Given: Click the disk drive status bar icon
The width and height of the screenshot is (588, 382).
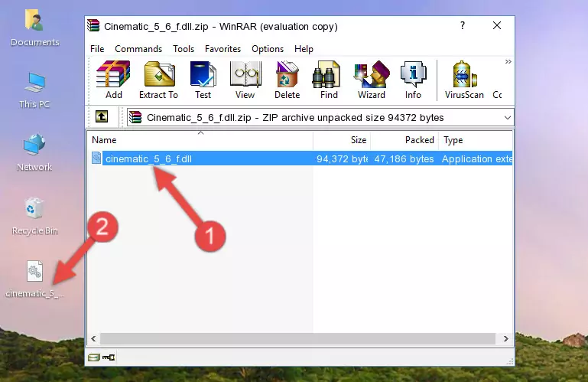Looking at the screenshot, I should coord(94,358).
